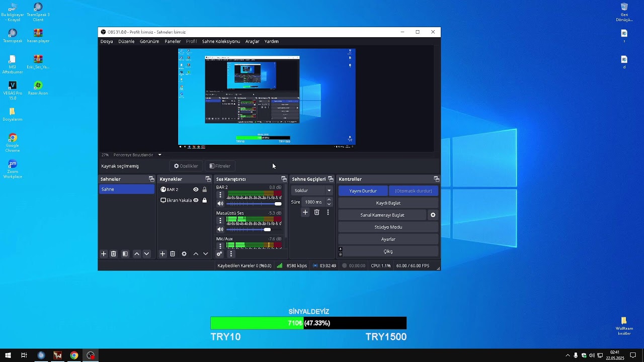Open the Paneller menu
Image resolution: width=644 pixels, height=362 pixels.
click(x=173, y=41)
